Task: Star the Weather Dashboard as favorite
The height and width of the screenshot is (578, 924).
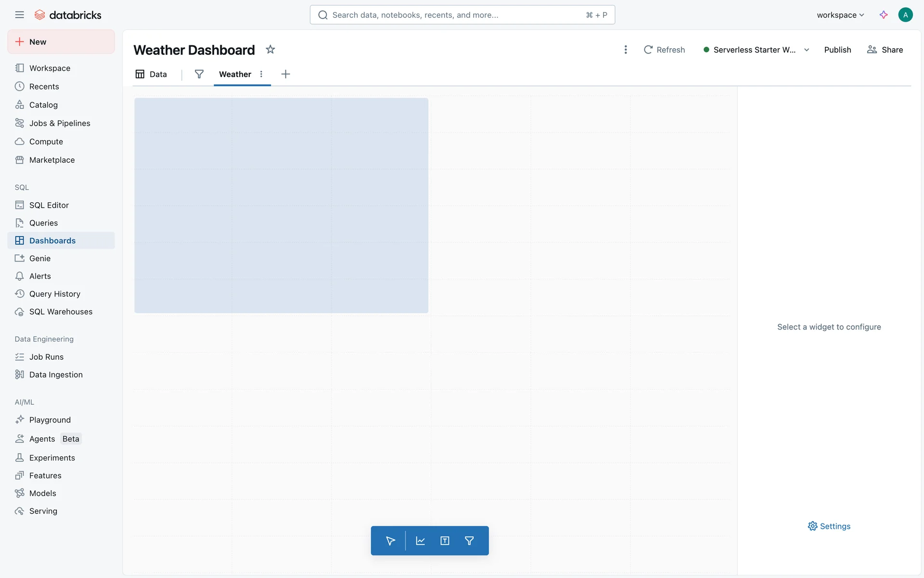Action: click(270, 50)
